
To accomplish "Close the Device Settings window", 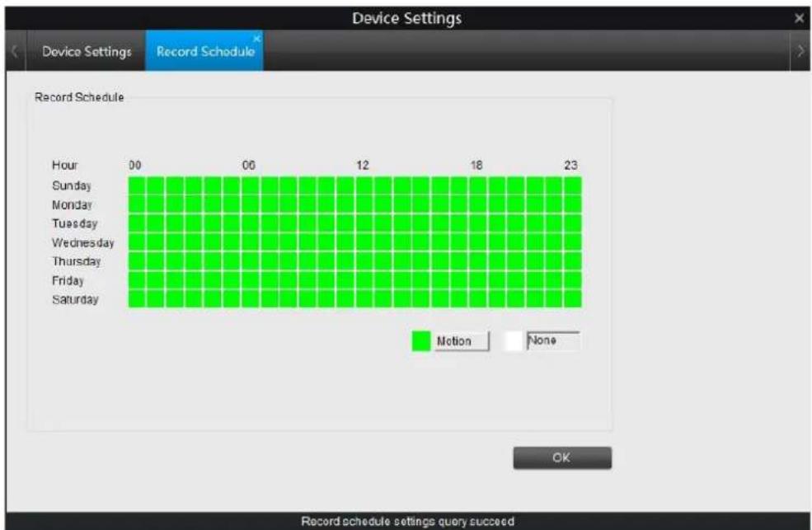I will pos(799,18).
